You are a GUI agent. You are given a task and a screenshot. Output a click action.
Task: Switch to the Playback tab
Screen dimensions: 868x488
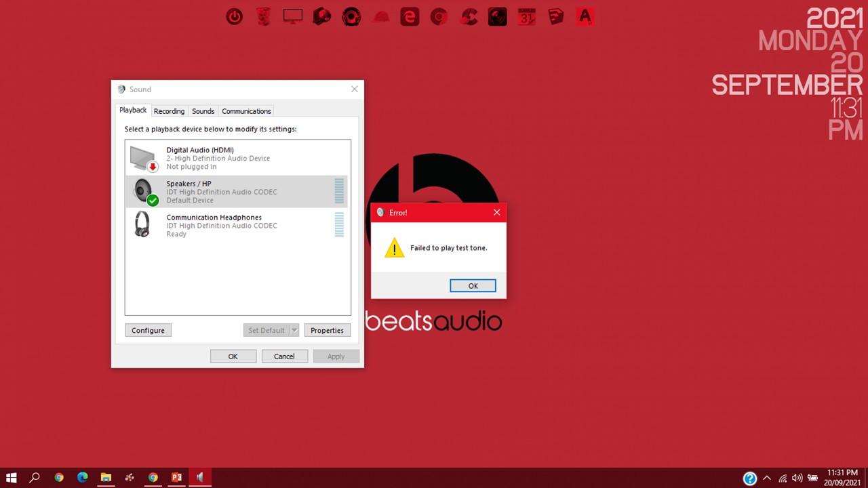[133, 110]
